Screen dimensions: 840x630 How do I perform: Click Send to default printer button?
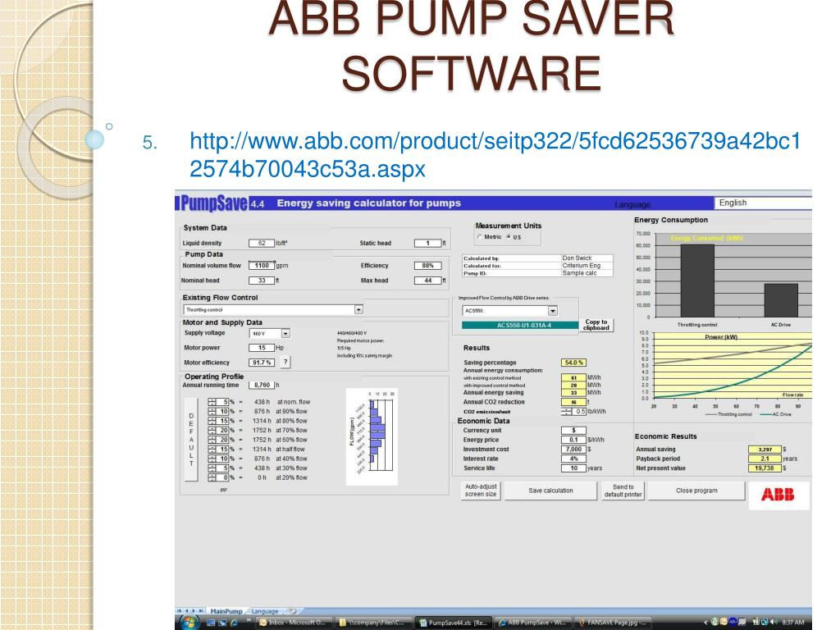coord(623,491)
